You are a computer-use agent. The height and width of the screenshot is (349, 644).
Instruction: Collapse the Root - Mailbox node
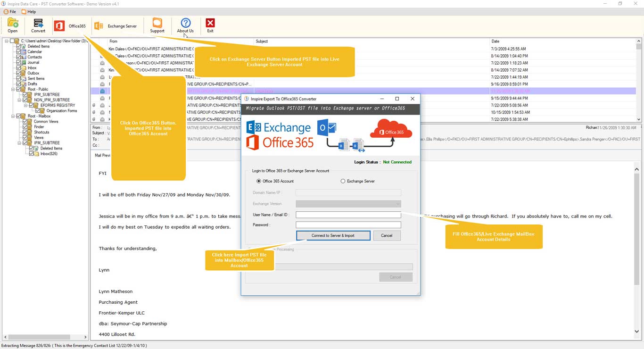13,116
